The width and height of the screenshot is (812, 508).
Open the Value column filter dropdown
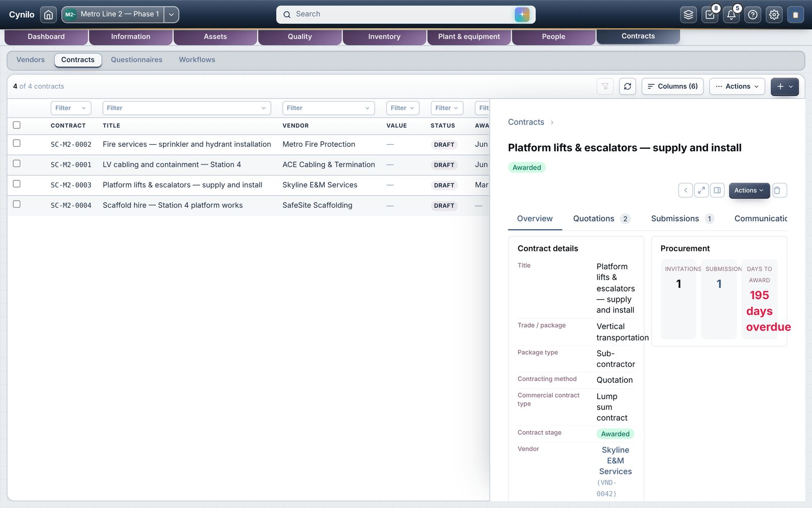402,108
